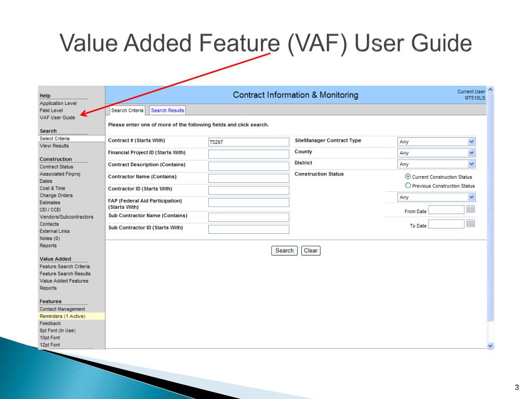Open the Cost & Time link

[x=52, y=188]
